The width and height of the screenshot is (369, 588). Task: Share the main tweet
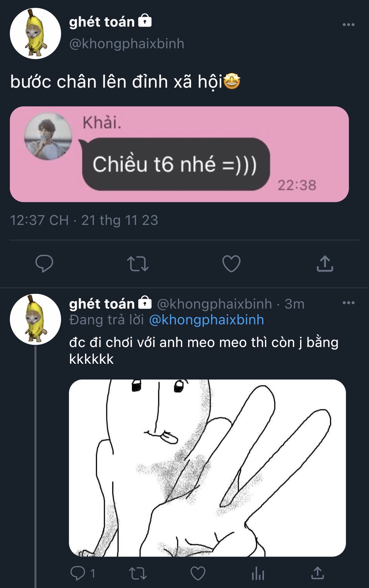(x=325, y=263)
